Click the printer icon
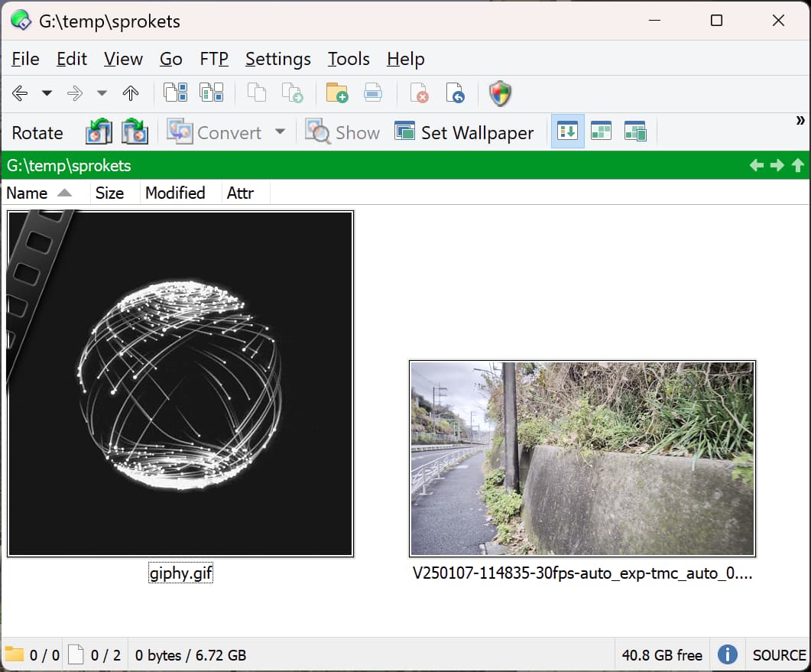 (x=373, y=93)
